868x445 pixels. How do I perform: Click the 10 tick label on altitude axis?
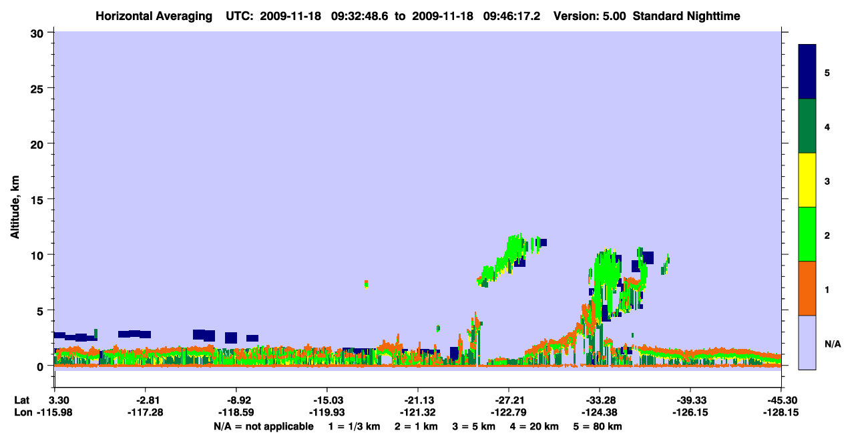click(38, 255)
